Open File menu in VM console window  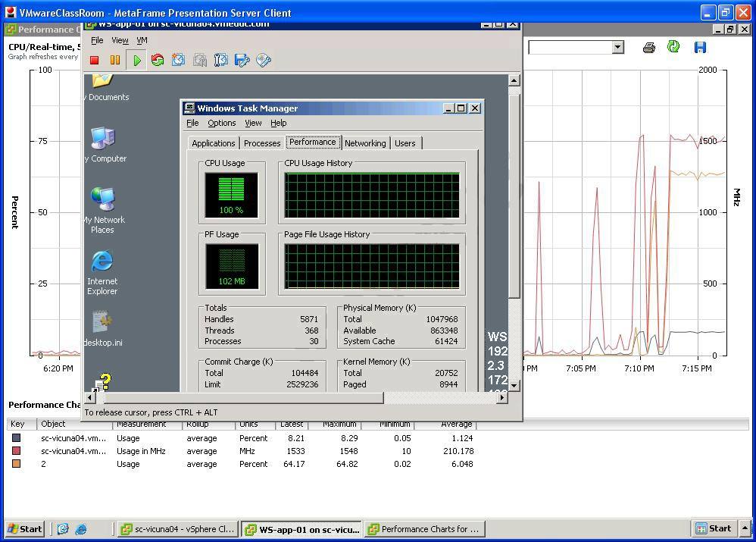point(97,40)
